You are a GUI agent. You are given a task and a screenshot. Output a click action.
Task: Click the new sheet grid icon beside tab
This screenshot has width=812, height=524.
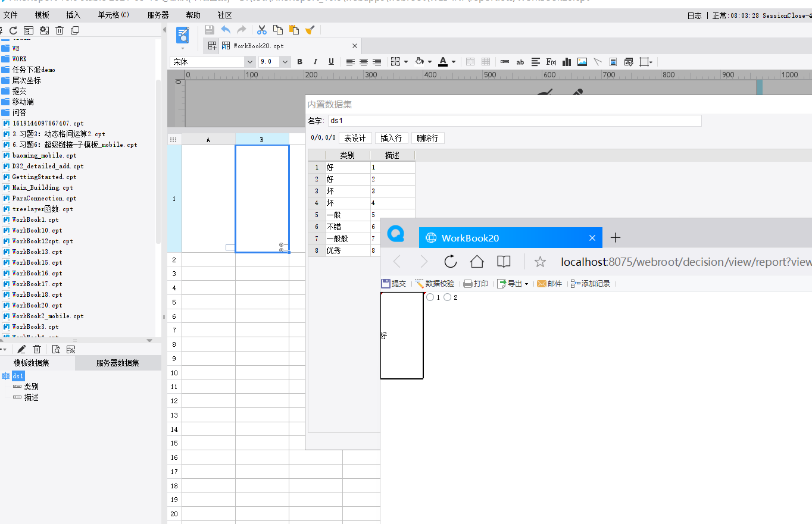click(213, 46)
